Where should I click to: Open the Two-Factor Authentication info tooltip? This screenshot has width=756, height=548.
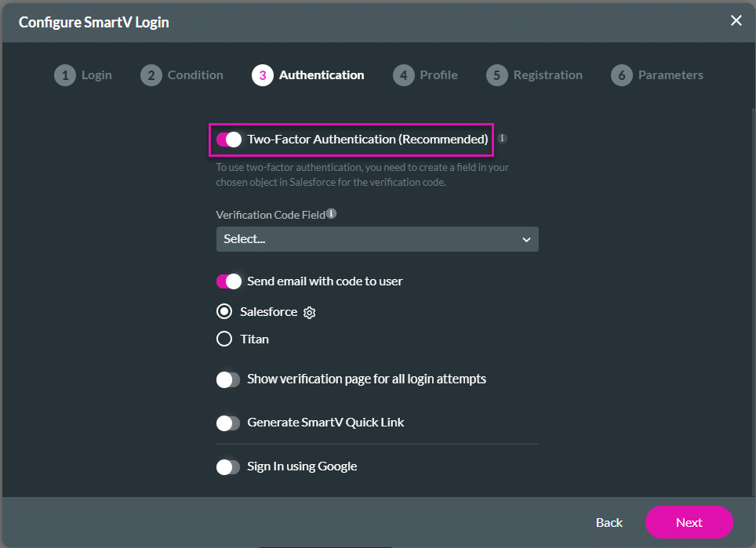click(502, 138)
